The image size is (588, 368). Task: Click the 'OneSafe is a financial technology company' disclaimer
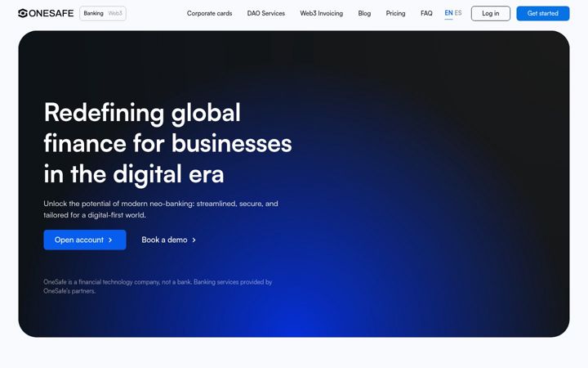point(158,286)
